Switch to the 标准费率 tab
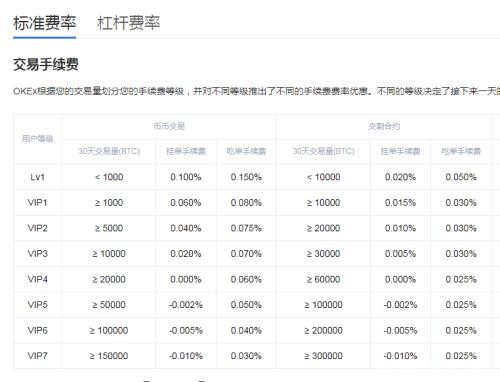 click(x=45, y=23)
